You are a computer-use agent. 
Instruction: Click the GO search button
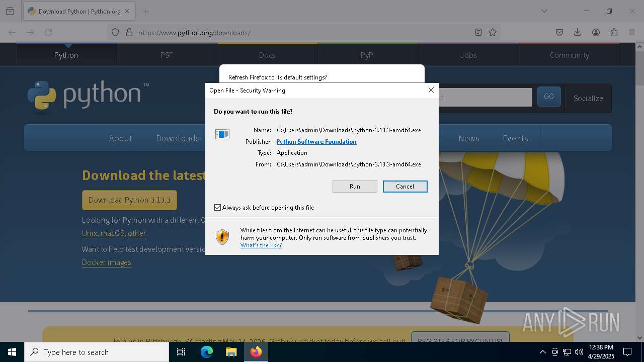click(x=549, y=97)
